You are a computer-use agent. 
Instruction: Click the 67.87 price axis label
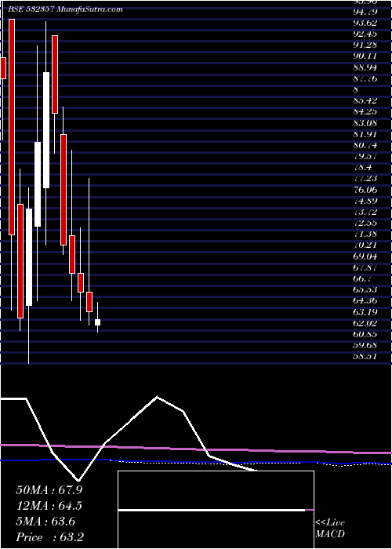(365, 267)
